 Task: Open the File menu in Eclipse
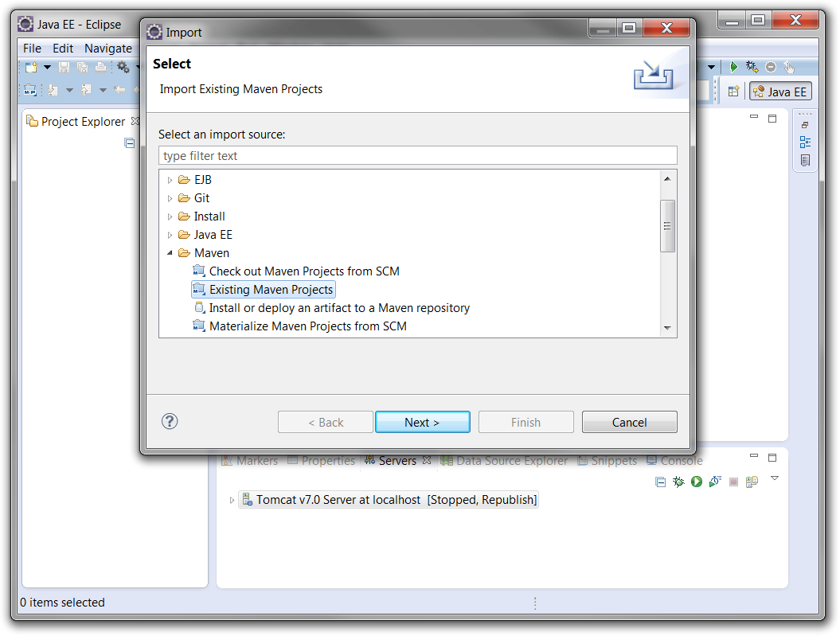(x=32, y=49)
